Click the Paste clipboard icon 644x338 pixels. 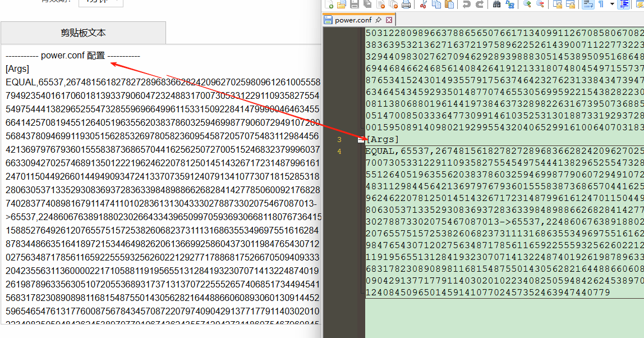[450, 4]
